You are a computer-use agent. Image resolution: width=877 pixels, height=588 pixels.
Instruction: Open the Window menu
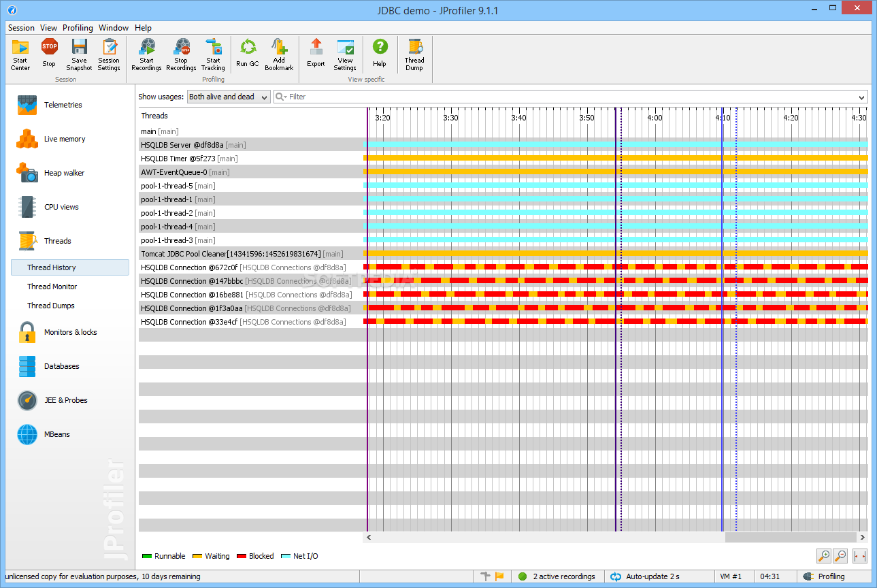point(114,28)
